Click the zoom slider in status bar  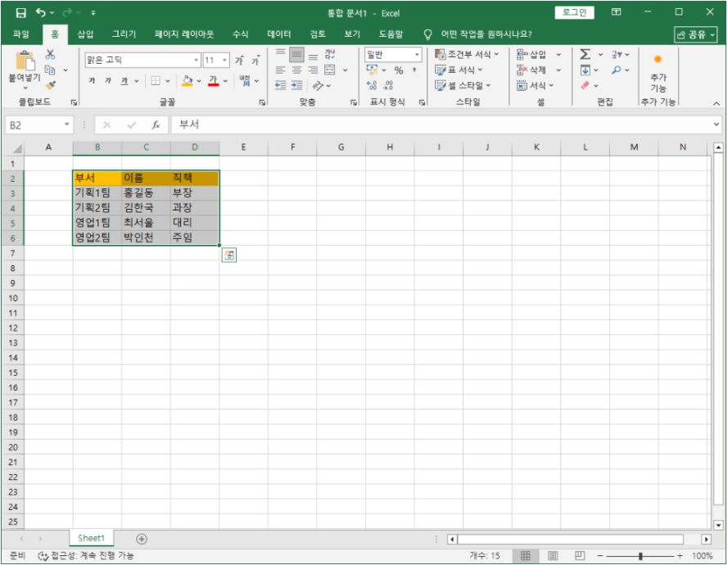[x=640, y=556]
